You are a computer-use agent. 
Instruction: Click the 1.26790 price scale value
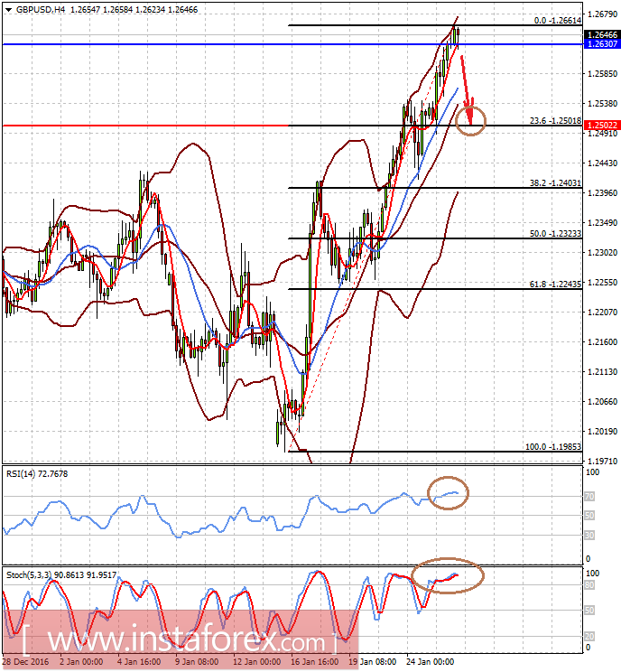[x=603, y=14]
